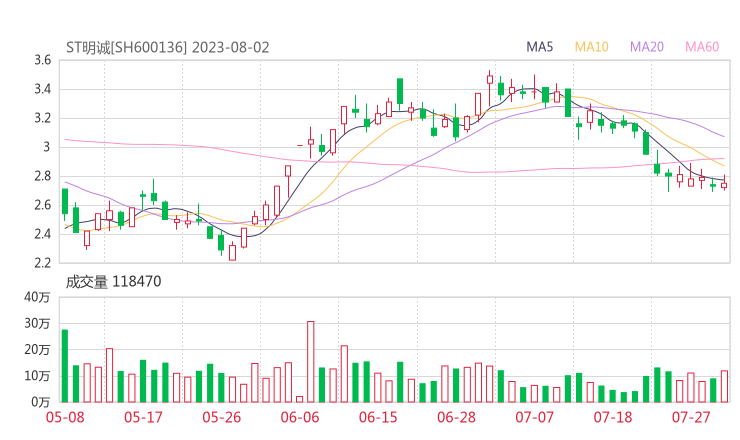Click the 05-08 date axis label
This screenshot has height=440, width=740.
pos(65,417)
